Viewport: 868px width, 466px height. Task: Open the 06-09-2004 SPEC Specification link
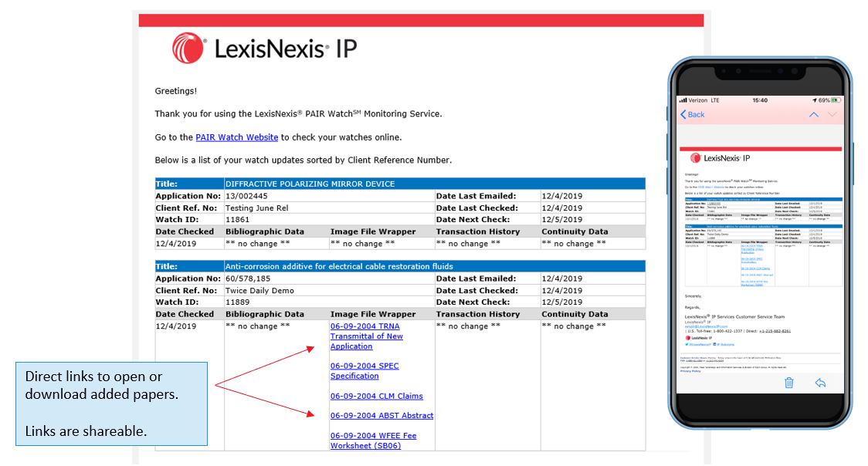[x=364, y=371]
